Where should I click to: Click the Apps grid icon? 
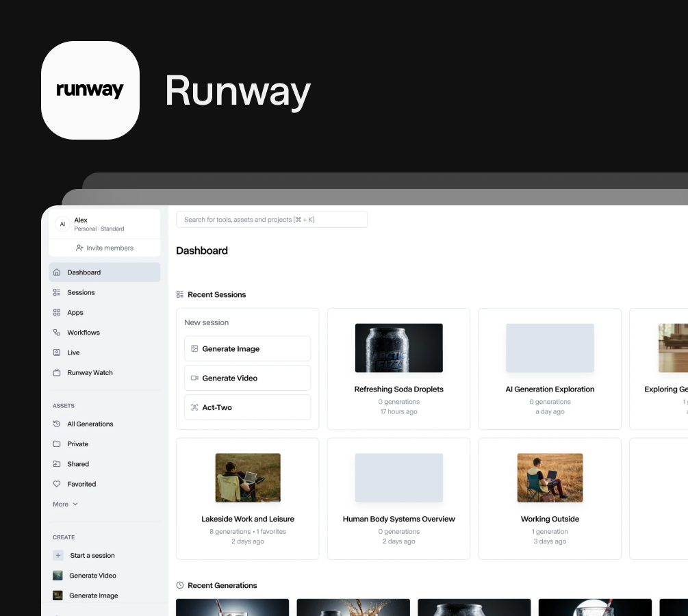click(57, 312)
